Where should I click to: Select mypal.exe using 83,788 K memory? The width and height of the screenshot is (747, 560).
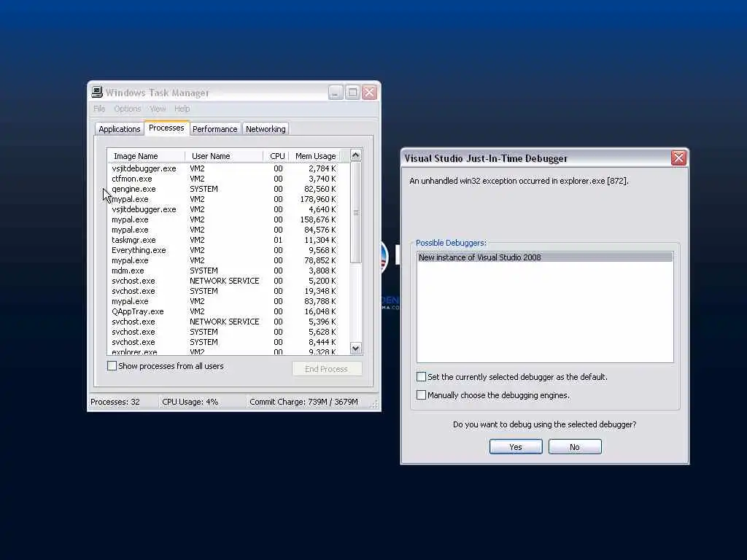(224, 301)
